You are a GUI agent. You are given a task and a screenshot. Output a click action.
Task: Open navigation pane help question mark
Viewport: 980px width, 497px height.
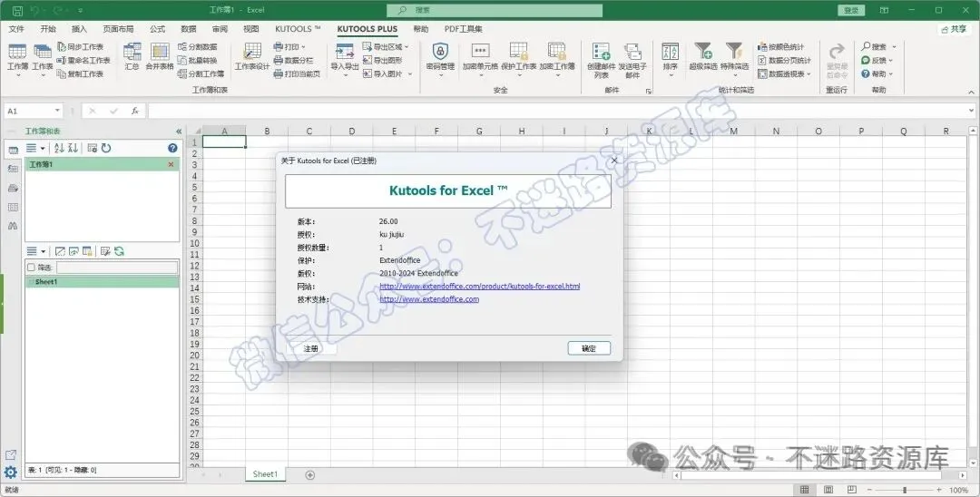click(172, 148)
